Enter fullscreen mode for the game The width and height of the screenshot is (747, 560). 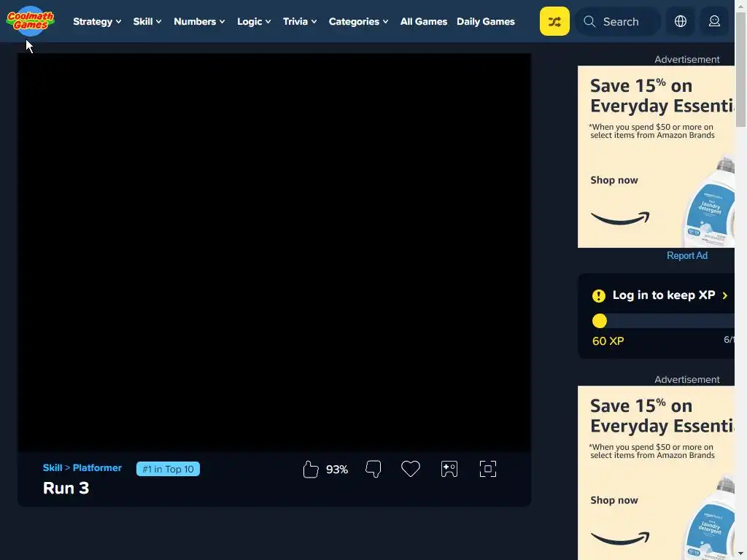(x=488, y=469)
